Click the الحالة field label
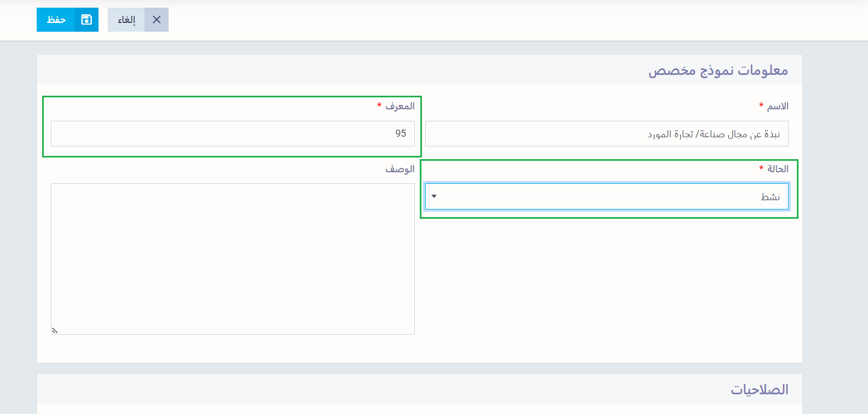Image resolution: width=868 pixels, height=414 pixels. click(x=777, y=169)
